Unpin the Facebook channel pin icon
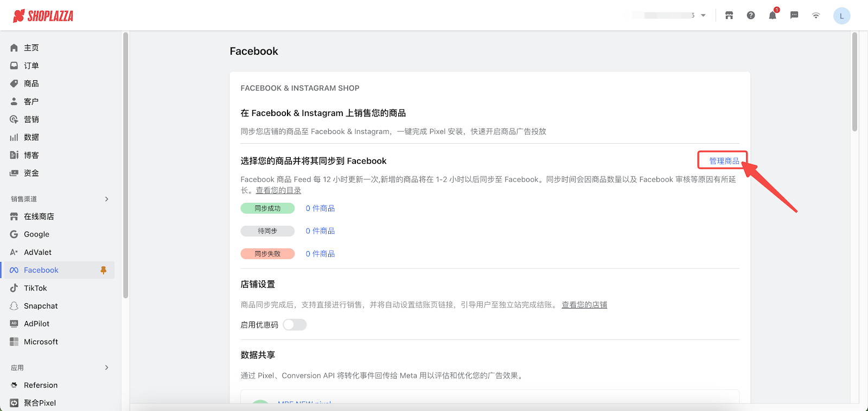This screenshot has width=868, height=411. coord(104,270)
